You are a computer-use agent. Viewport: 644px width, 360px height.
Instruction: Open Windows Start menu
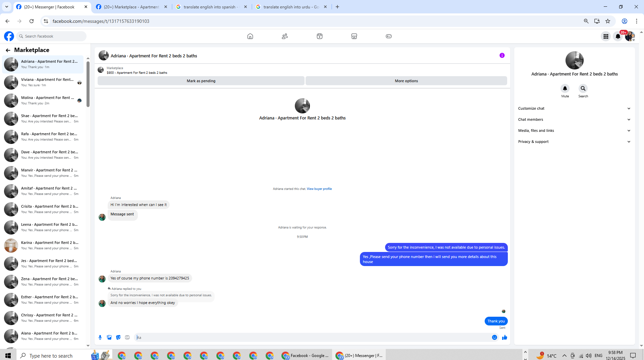pos(8,356)
